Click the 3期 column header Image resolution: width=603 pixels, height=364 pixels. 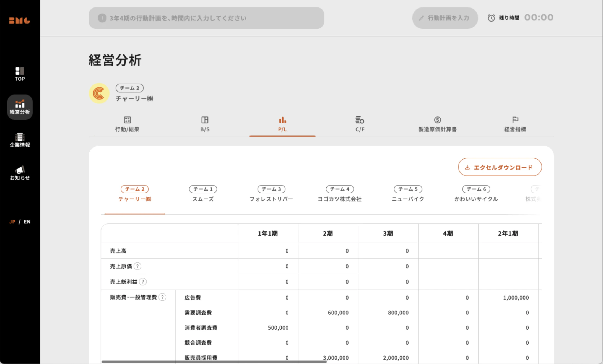click(388, 233)
